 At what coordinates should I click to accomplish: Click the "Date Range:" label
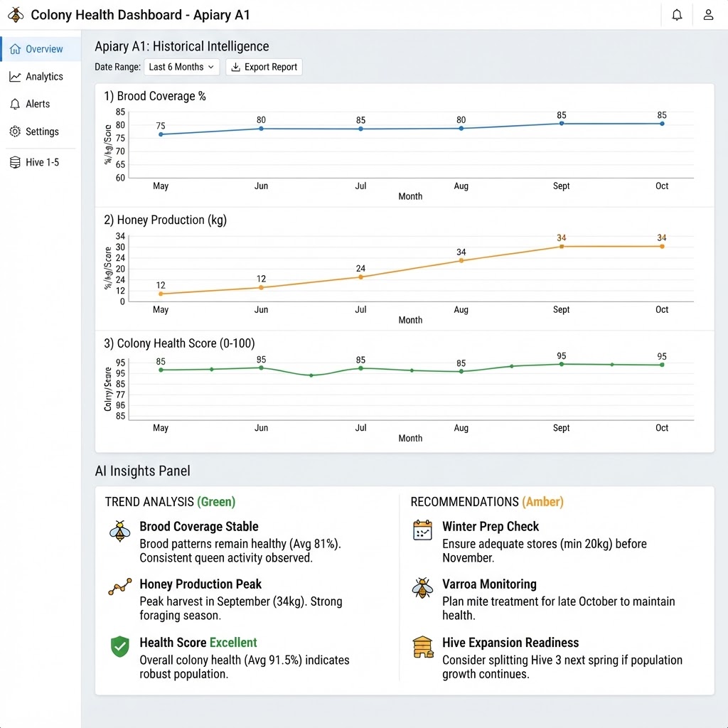pos(117,67)
